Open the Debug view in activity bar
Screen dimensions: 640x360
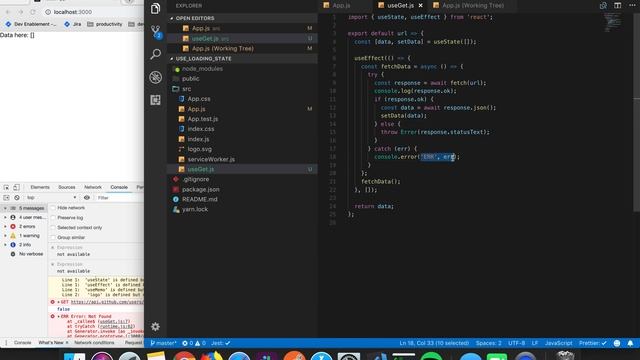(x=155, y=77)
